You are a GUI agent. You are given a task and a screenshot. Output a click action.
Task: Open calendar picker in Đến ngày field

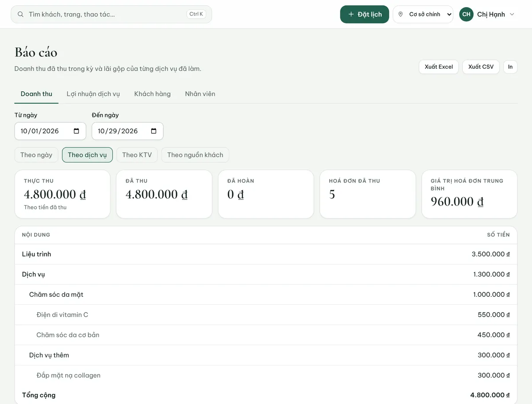point(154,131)
